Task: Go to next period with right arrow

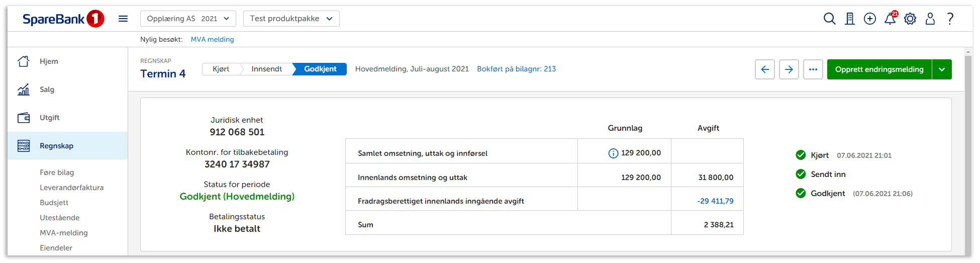Action: tap(789, 69)
